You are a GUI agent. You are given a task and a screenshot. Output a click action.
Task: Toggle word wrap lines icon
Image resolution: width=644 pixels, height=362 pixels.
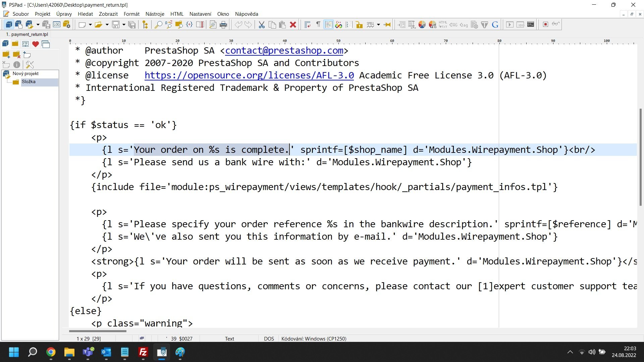(307, 24)
